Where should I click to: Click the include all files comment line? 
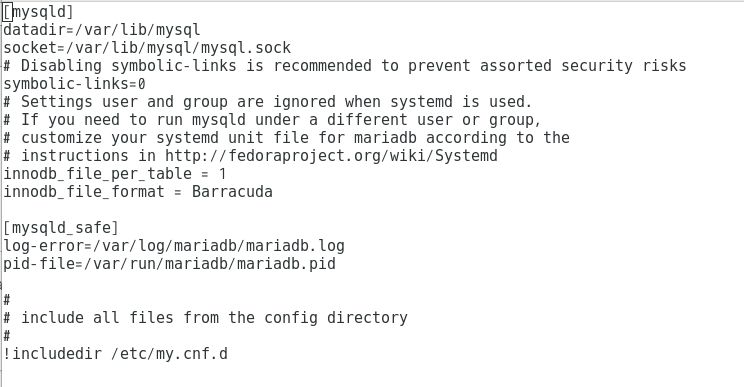pyautogui.click(x=205, y=318)
